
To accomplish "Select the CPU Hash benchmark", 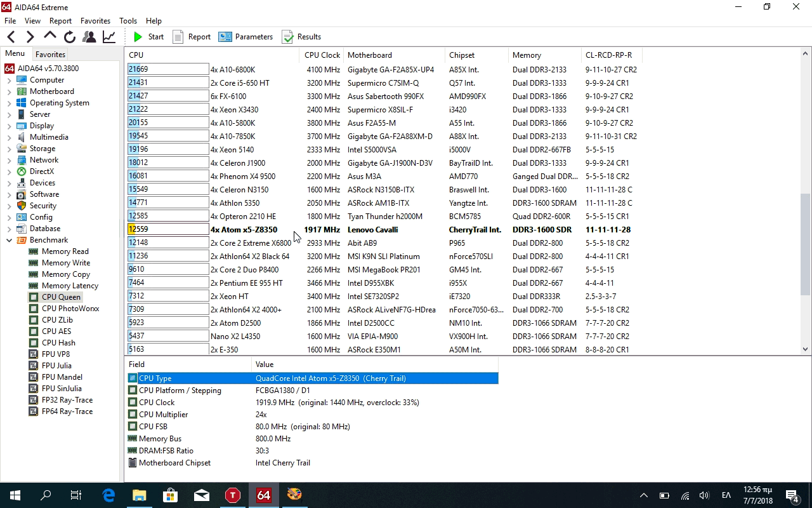I will 58,343.
